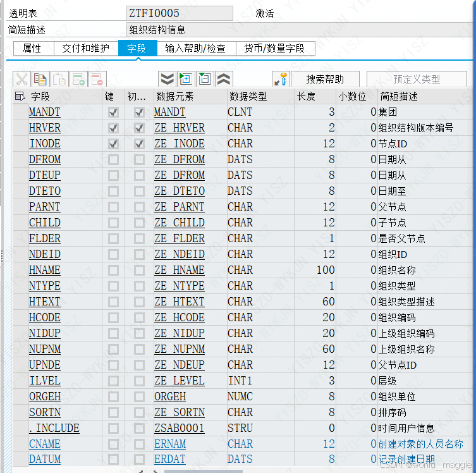Toggle key checkbox for HRVER row
476x473 pixels.
pyautogui.click(x=113, y=128)
